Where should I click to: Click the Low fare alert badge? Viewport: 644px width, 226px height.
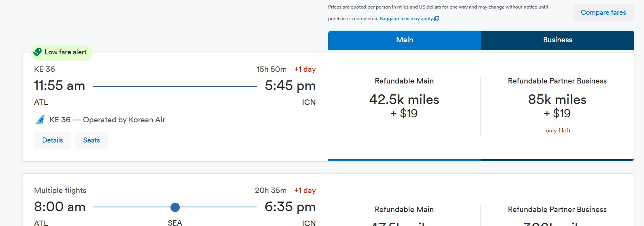(x=62, y=52)
